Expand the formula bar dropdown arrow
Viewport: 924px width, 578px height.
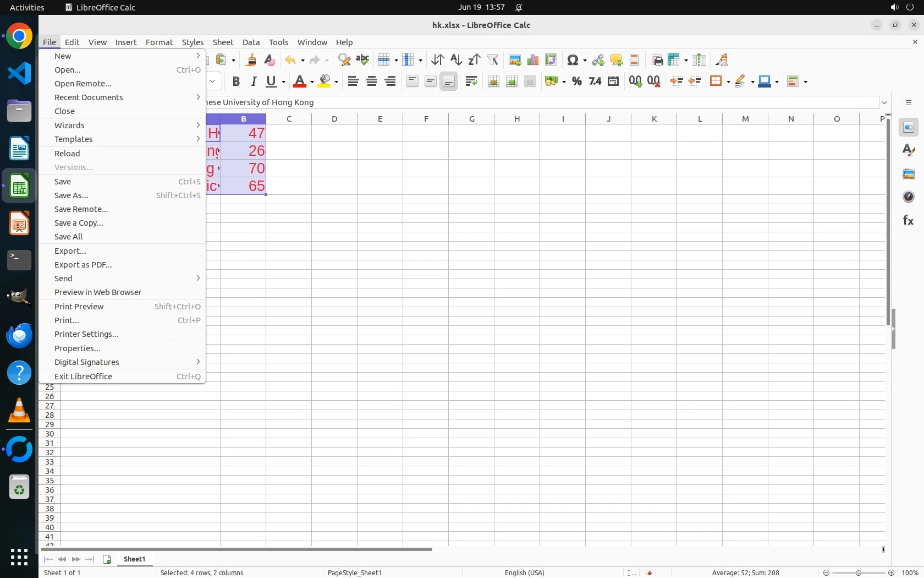click(x=884, y=102)
